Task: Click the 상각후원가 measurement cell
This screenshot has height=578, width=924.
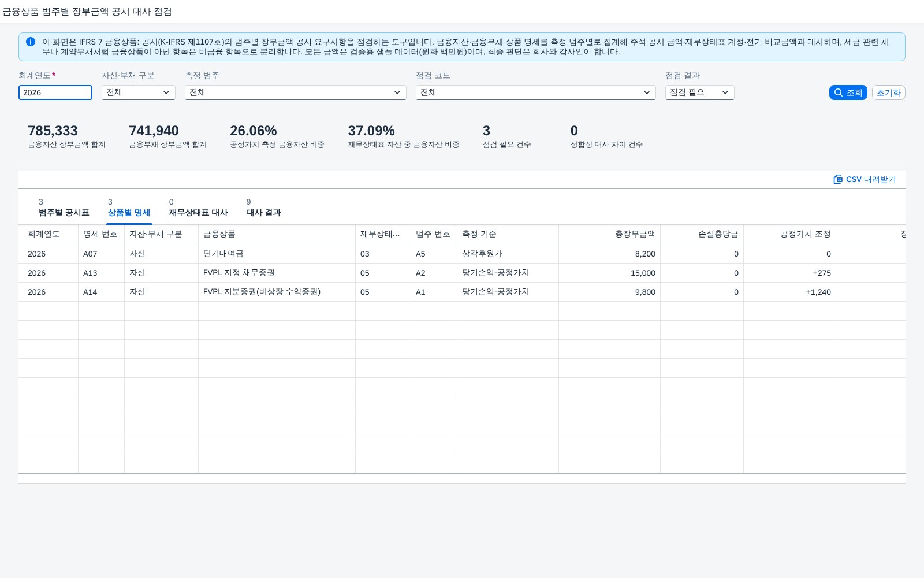Action: click(508, 254)
